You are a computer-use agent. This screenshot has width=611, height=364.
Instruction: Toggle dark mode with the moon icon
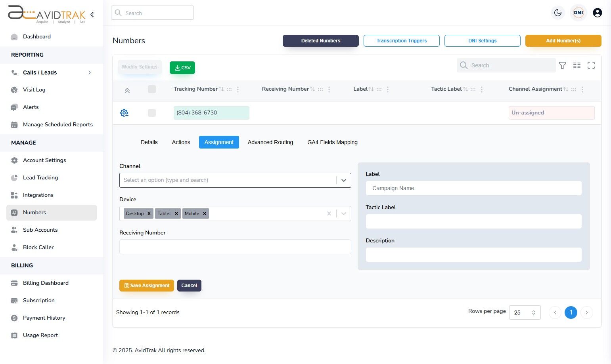pyautogui.click(x=558, y=13)
